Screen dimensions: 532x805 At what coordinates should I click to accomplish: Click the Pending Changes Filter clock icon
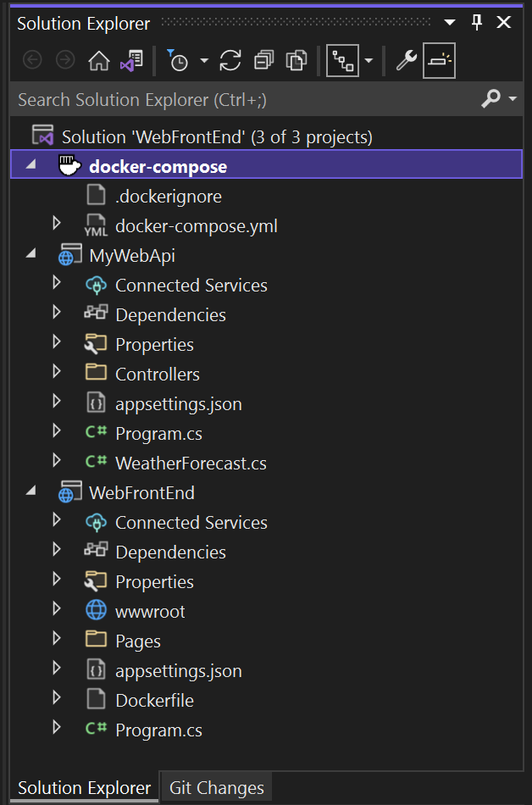point(179,60)
